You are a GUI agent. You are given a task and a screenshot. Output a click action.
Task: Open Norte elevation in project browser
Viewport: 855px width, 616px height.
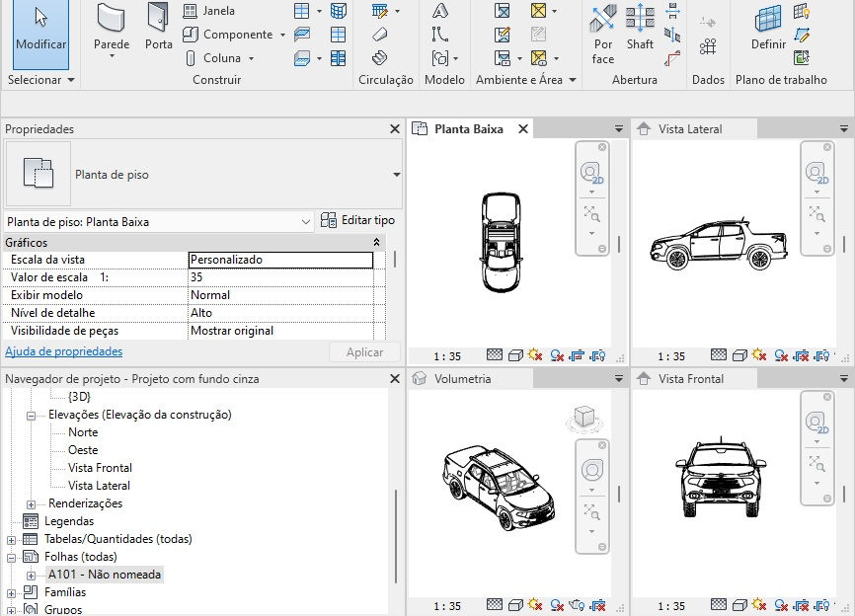pos(83,432)
